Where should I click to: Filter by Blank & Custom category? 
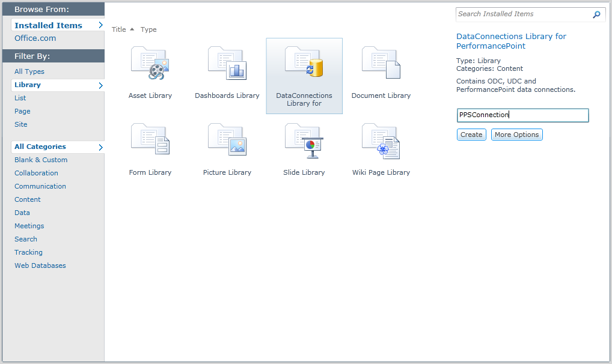coord(41,160)
